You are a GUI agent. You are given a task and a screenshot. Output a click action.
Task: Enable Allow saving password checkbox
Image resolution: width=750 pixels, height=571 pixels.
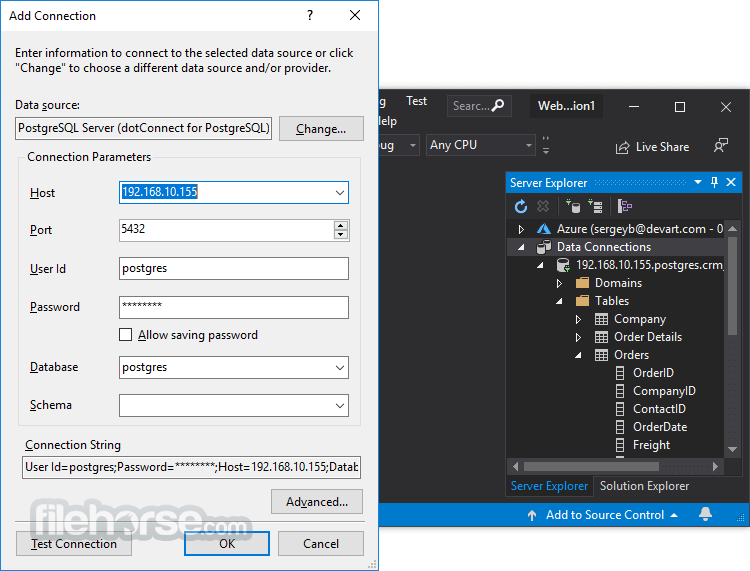coord(125,335)
